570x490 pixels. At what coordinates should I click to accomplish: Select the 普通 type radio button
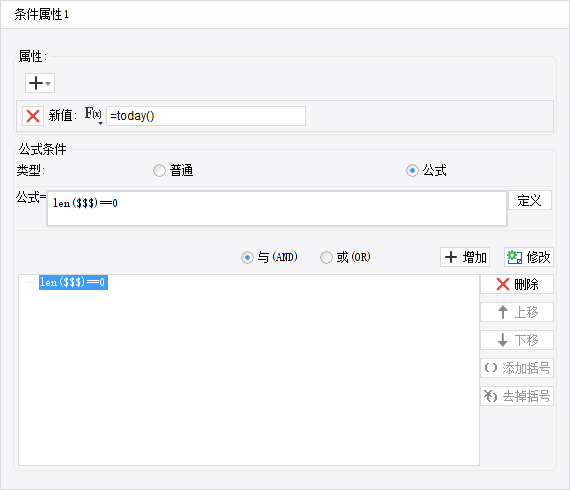[x=159, y=170]
